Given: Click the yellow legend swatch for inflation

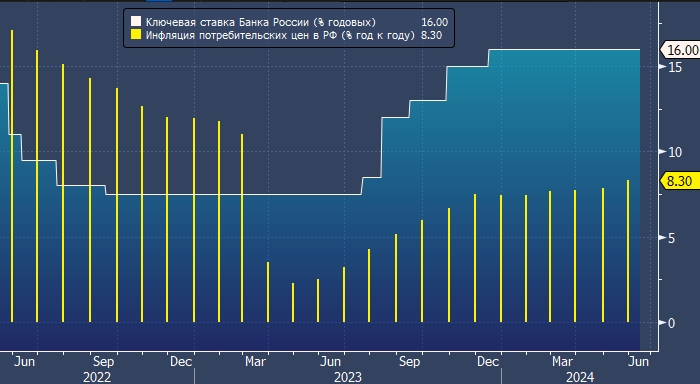Looking at the screenshot, I should point(136,35).
